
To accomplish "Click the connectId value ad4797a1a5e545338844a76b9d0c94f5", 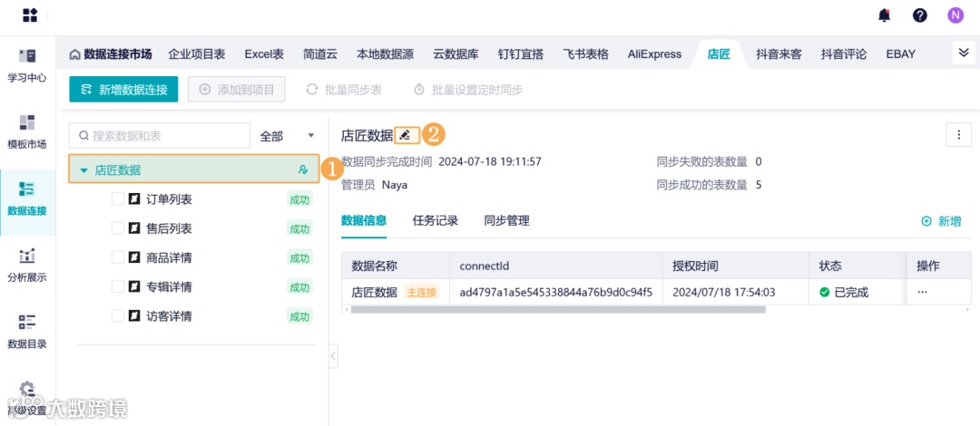I will [555, 292].
